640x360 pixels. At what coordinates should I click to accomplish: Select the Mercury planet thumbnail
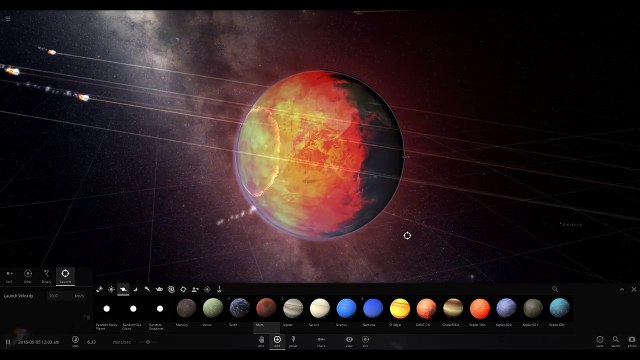coord(186,308)
